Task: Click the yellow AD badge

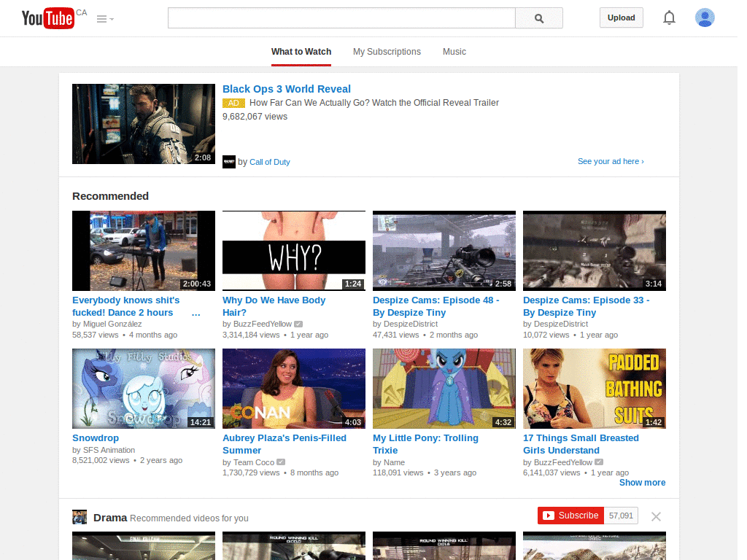Action: (x=233, y=103)
